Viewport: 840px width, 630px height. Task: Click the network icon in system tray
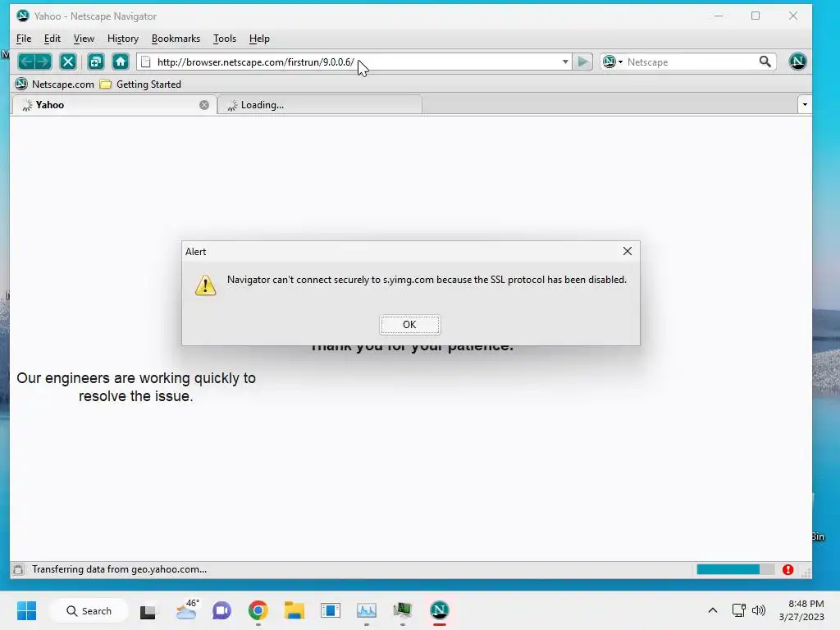tap(739, 610)
